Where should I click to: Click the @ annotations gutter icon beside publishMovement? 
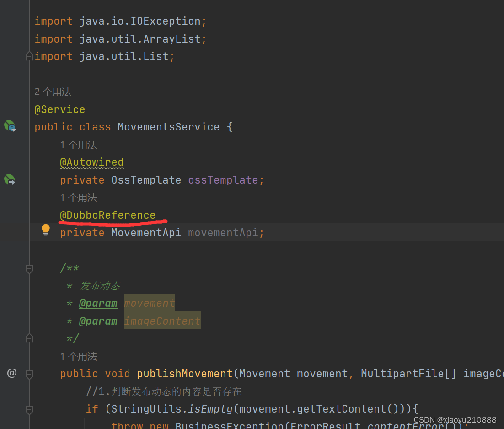click(x=11, y=373)
